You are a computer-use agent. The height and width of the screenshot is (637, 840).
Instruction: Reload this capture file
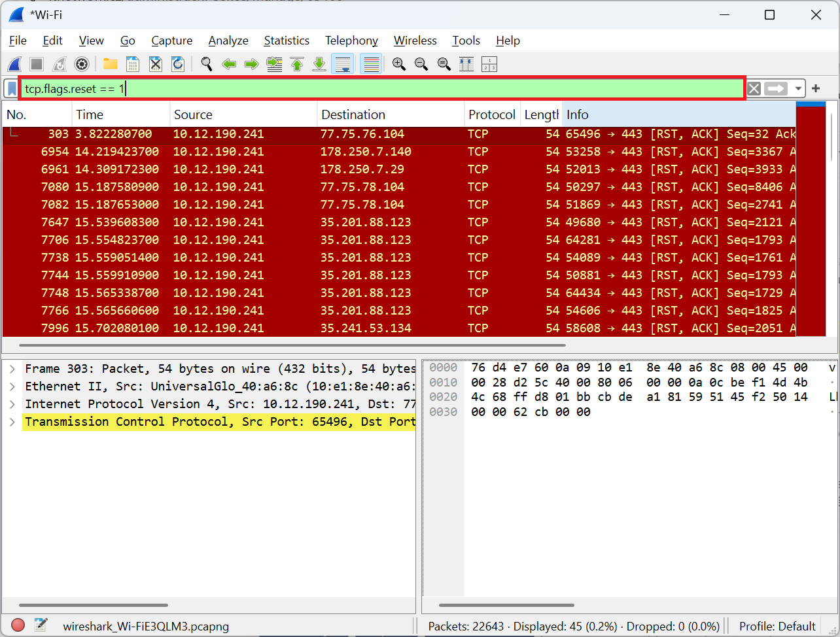point(177,63)
